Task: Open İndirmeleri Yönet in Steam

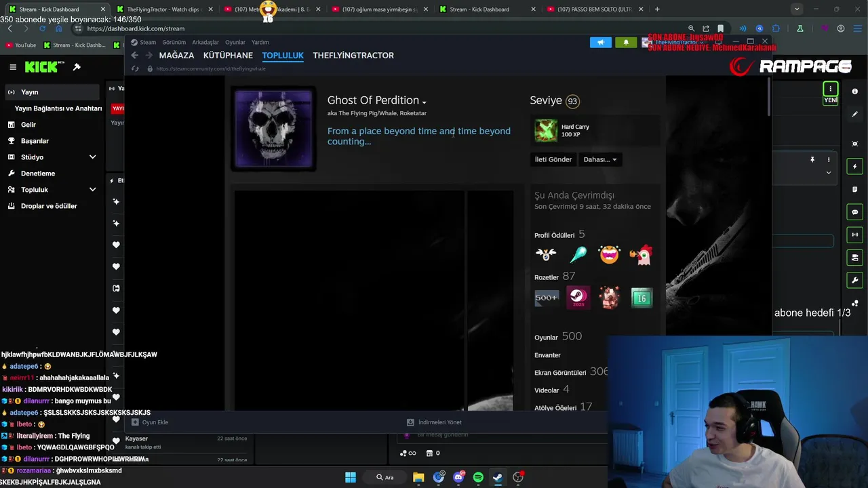Action: point(434,422)
